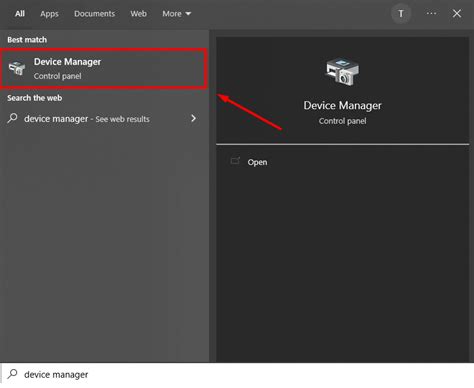Open the T user account avatar

click(401, 14)
